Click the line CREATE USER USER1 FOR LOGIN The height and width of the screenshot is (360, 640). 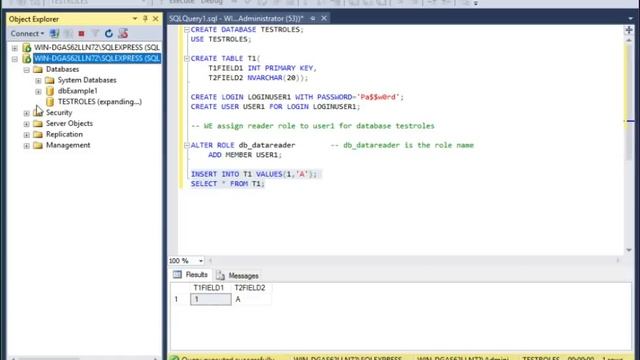point(275,107)
